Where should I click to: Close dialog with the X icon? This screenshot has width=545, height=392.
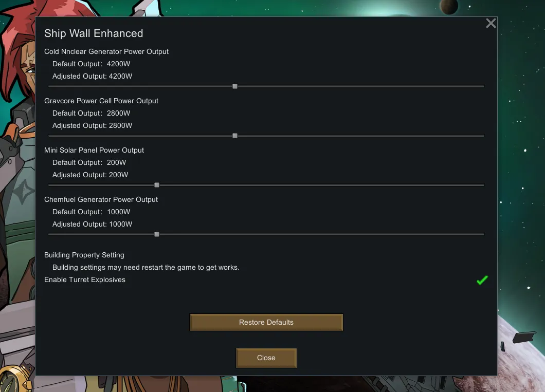(x=491, y=23)
